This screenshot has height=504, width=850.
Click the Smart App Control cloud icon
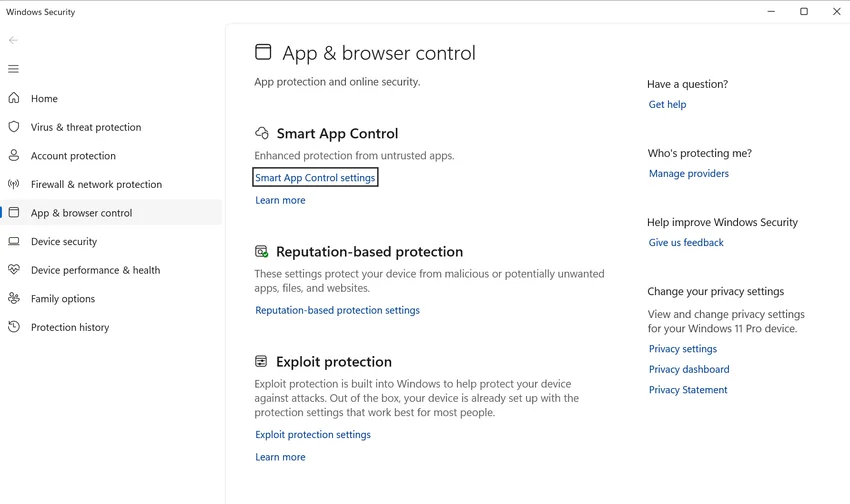click(262, 133)
